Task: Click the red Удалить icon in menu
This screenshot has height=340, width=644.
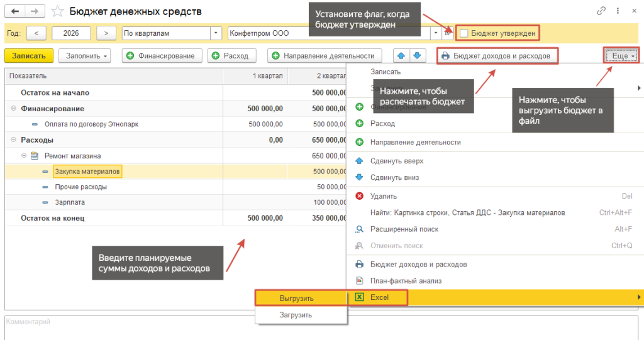Action: [359, 196]
